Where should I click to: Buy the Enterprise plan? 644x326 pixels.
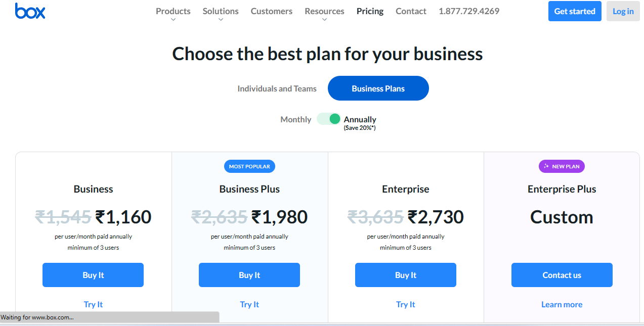point(405,275)
